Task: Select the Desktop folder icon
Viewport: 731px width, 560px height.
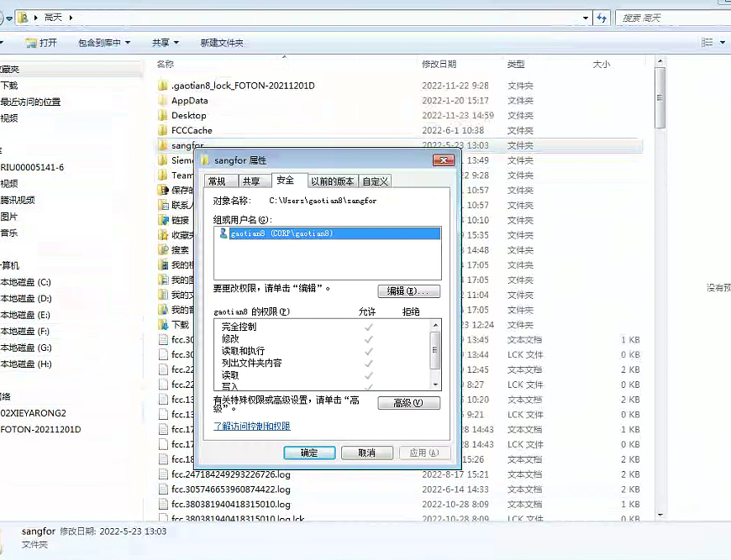Action: (164, 116)
